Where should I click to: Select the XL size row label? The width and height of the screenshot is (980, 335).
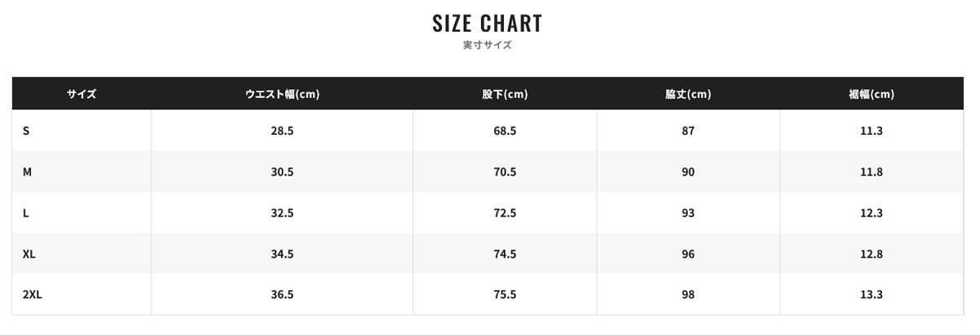tap(29, 253)
